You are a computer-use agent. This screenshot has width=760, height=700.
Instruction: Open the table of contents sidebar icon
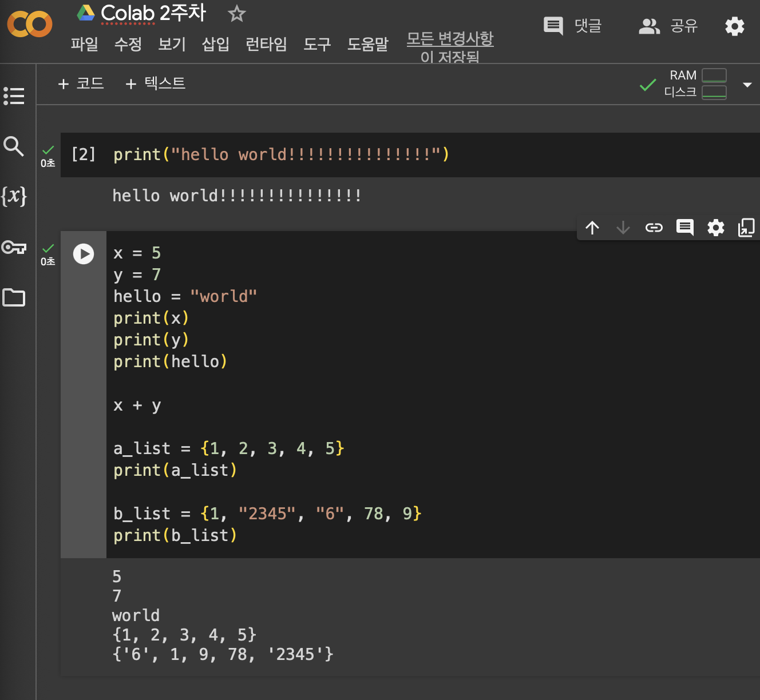[x=14, y=96]
